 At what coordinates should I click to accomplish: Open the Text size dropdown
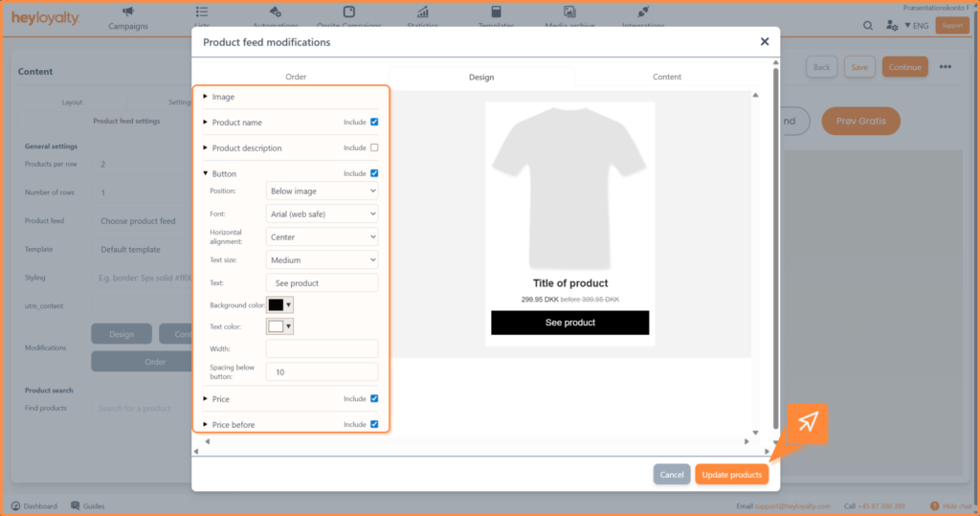click(x=322, y=259)
